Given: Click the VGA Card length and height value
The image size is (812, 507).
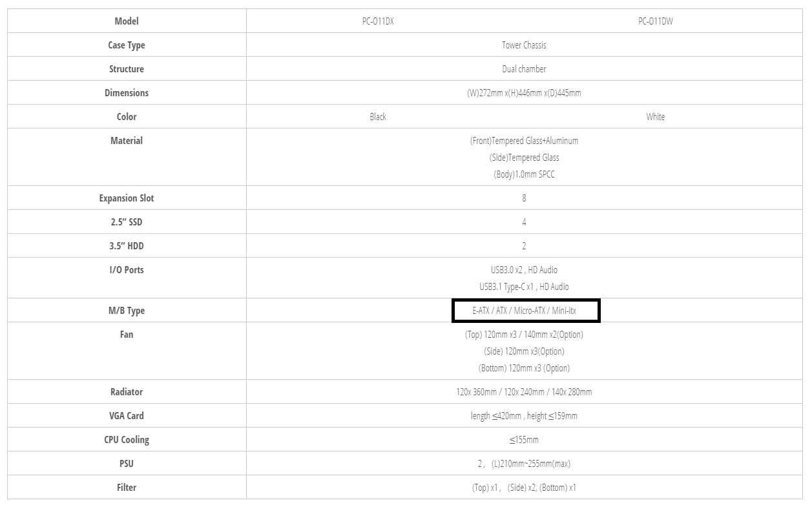Looking at the screenshot, I should (x=524, y=416).
